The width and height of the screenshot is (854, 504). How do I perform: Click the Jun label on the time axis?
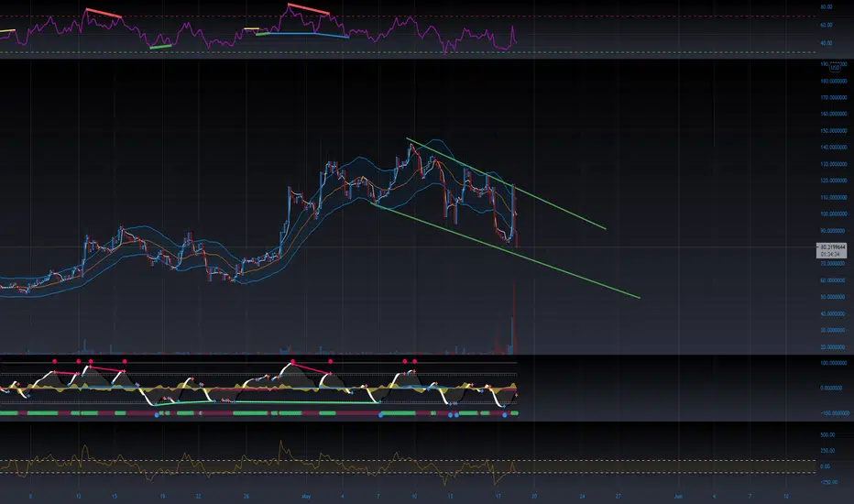678,497
